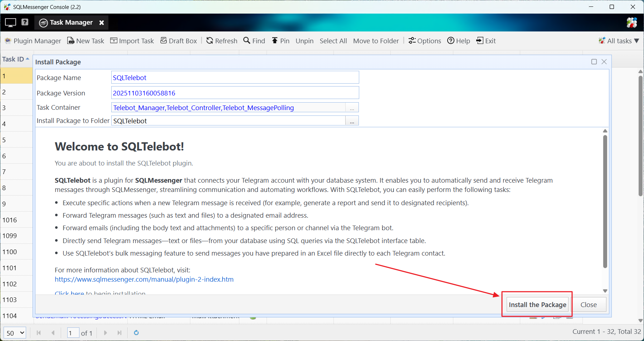644x341 pixels.
Task: Open the question mark help icon
Action: 25,22
